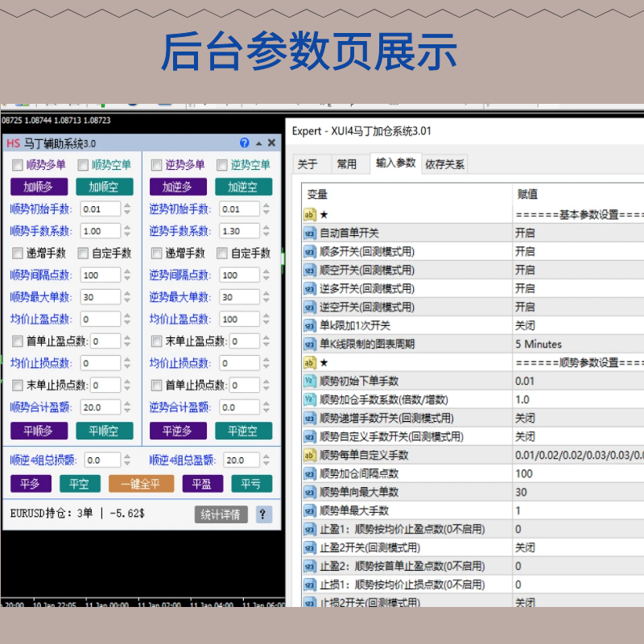Image resolution: width=644 pixels, height=644 pixels.
Task: Change the 单k限加1次开关 value 关闭
Action: (576, 326)
